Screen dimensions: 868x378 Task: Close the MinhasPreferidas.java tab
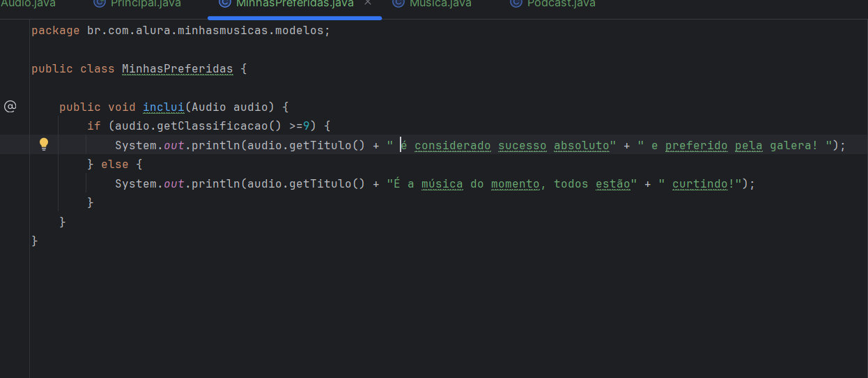(368, 3)
